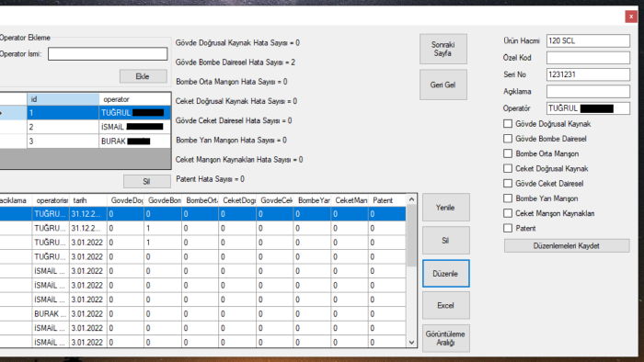Image resolution: width=644 pixels, height=362 pixels.
Task: Check the Bombe Orta Manşon option
Action: [508, 153]
